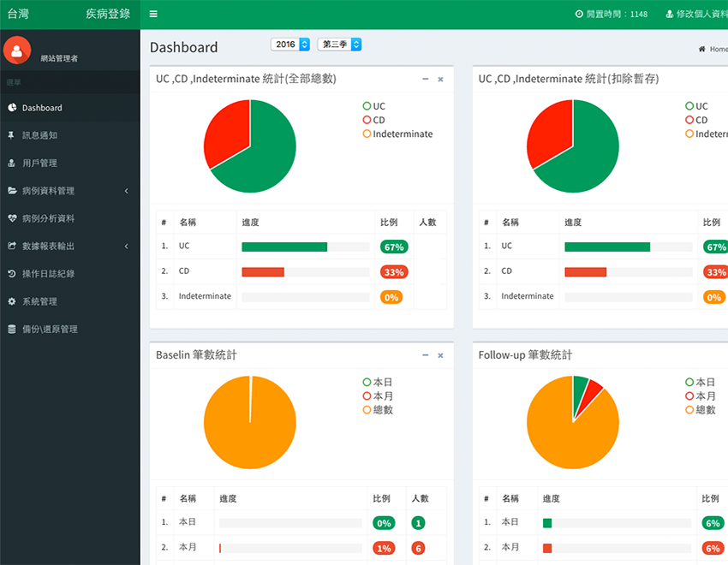Screen dimensions: 728x565
Task: Click the 進度 column header in 全部總數 table
Action: (x=251, y=223)
